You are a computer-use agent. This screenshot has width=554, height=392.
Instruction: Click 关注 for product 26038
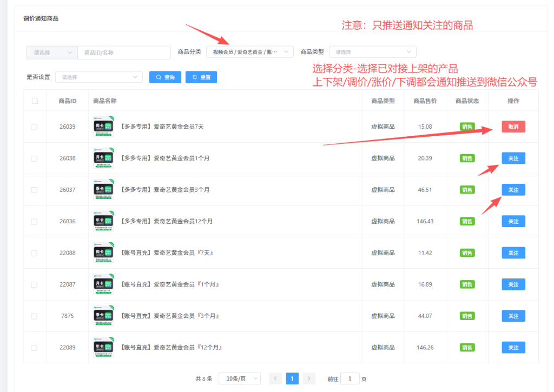point(513,158)
